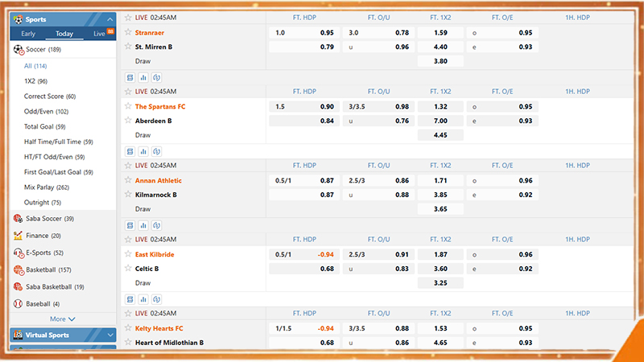Screen dimensions: 644x362
Task: Open statistics chart icon below East Kilbride match
Action: pos(143,298)
